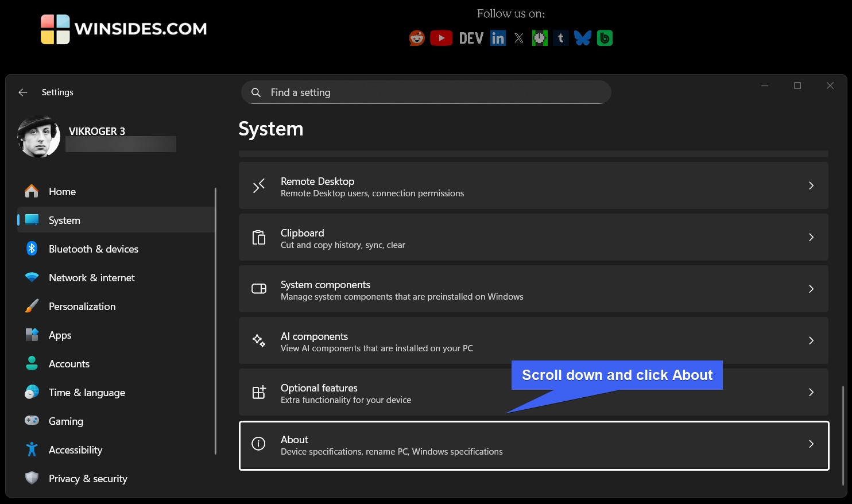Open the X (Twitter) icon
The width and height of the screenshot is (852, 504).
(x=518, y=38)
